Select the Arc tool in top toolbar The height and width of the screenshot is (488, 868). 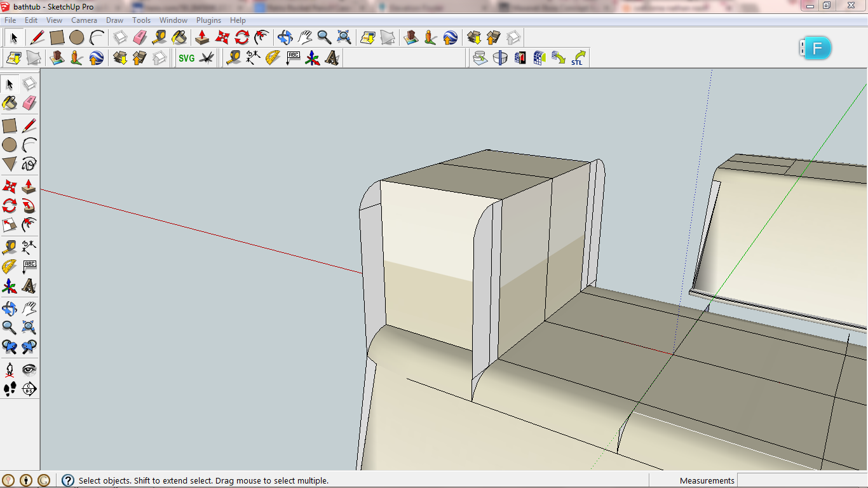tap(97, 37)
